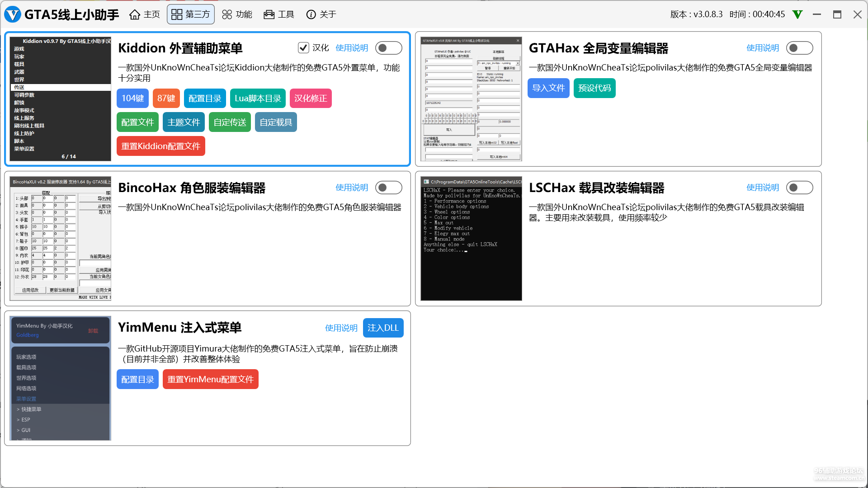Turn on the GTAHax toggle switch
This screenshot has width=868, height=488.
(799, 48)
